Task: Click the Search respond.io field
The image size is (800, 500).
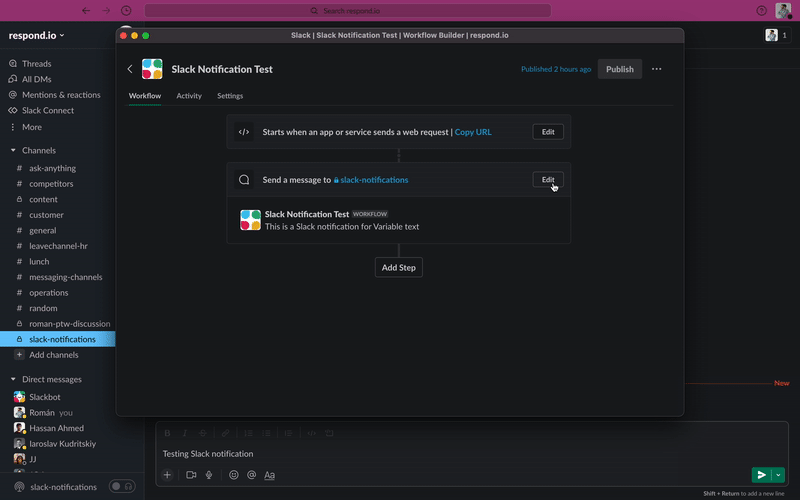Action: [347, 11]
